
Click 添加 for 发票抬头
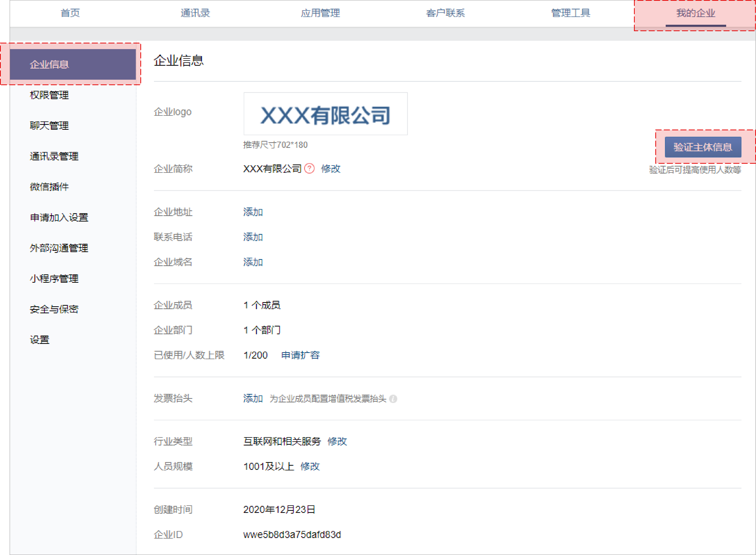[x=253, y=398]
